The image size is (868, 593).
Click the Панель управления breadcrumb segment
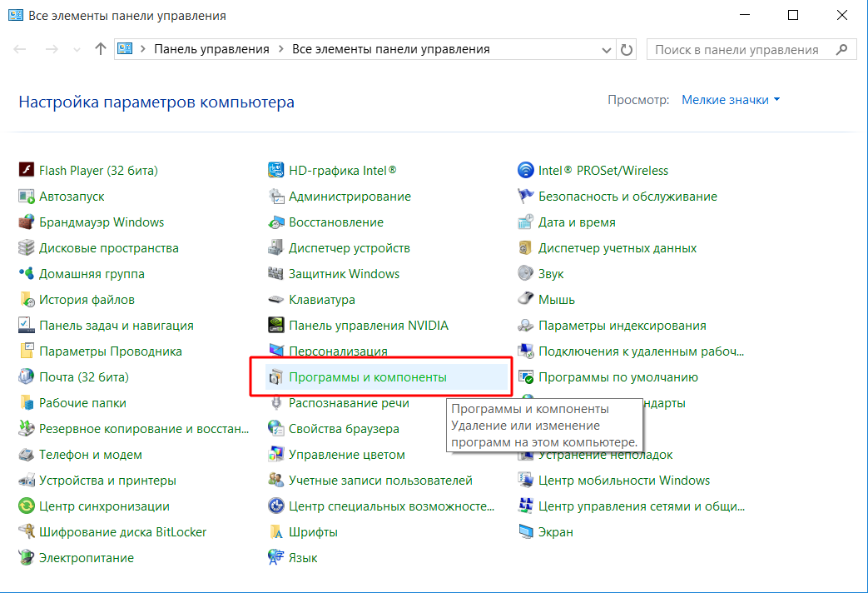211,49
